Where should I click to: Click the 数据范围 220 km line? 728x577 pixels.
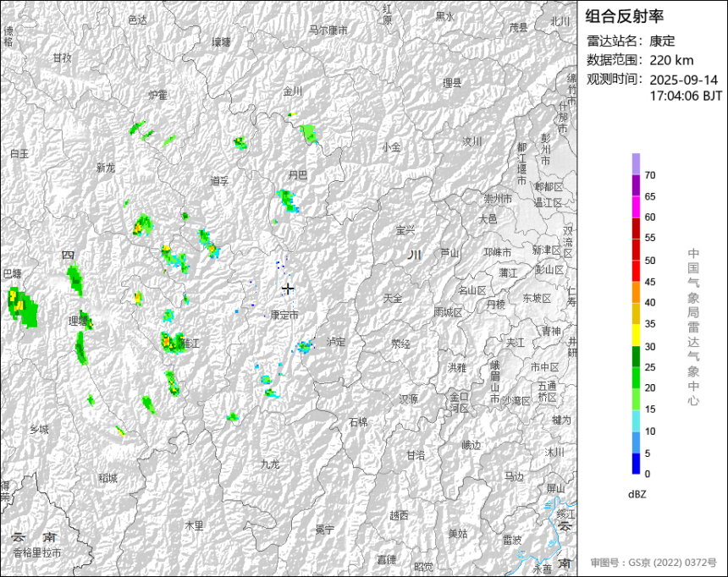(x=640, y=60)
